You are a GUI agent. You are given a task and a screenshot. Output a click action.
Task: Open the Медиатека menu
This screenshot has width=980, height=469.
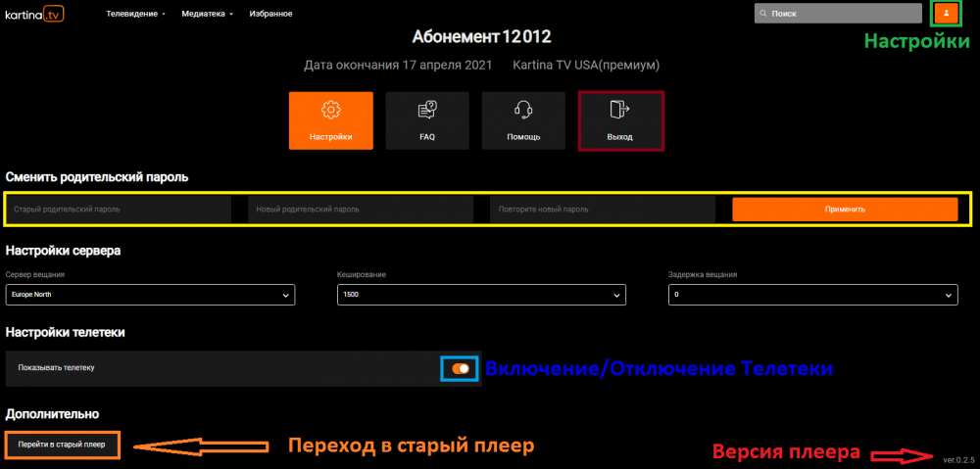click(x=207, y=13)
